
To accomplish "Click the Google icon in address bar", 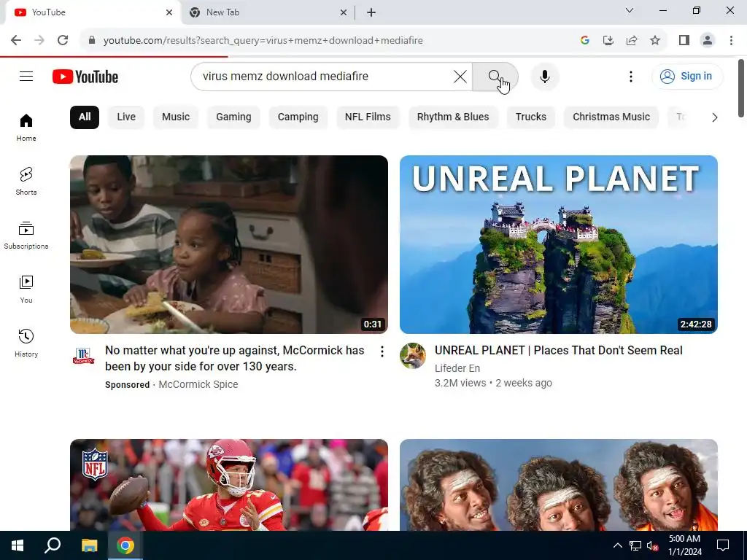I will [x=584, y=40].
